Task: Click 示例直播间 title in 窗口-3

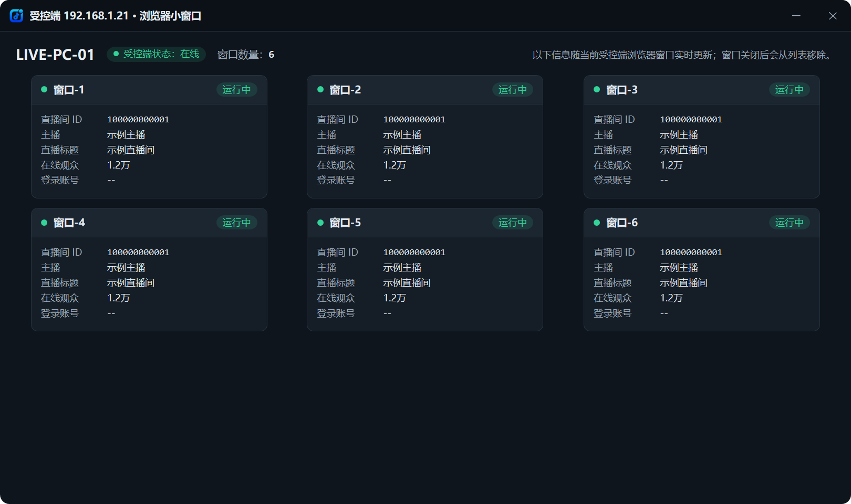Action: 684,150
